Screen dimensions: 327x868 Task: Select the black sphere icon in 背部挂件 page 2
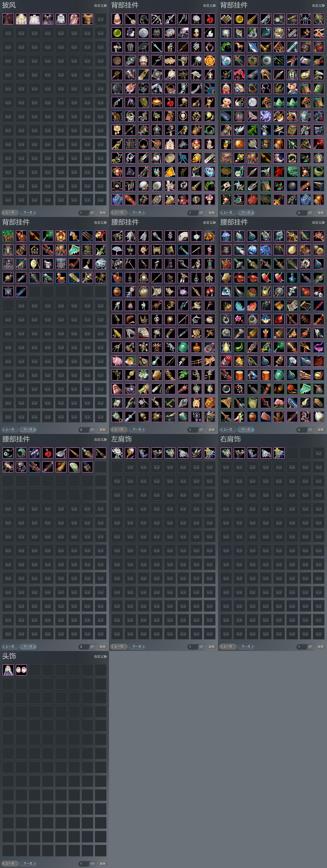(x=292, y=186)
